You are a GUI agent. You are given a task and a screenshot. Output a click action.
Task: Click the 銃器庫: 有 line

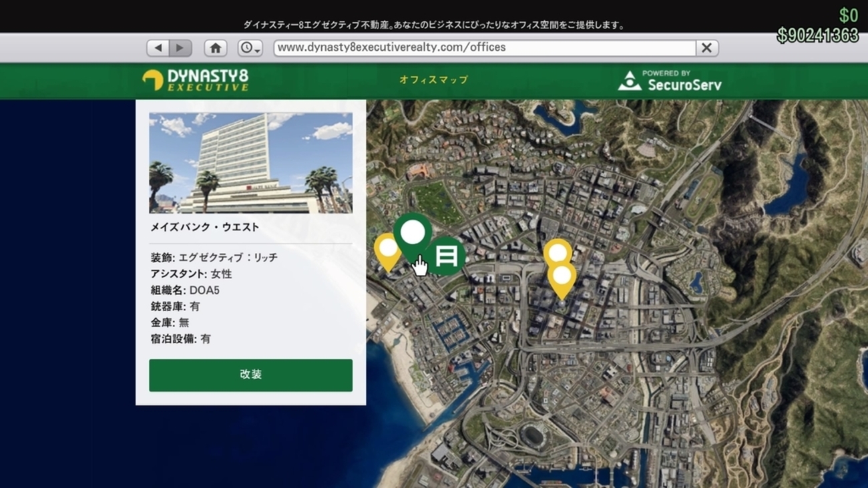pos(175,306)
